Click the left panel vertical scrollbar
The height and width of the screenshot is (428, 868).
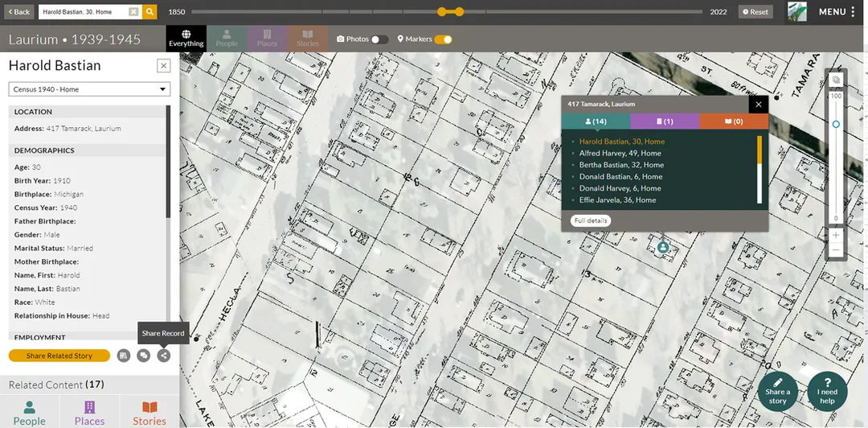[x=168, y=161]
